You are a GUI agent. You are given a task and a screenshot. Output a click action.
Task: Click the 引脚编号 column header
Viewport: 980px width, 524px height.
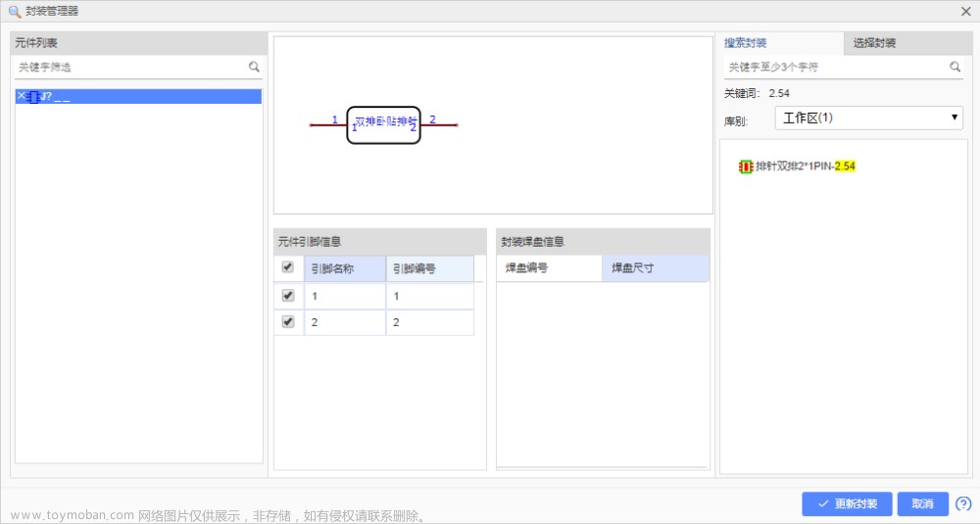430,268
